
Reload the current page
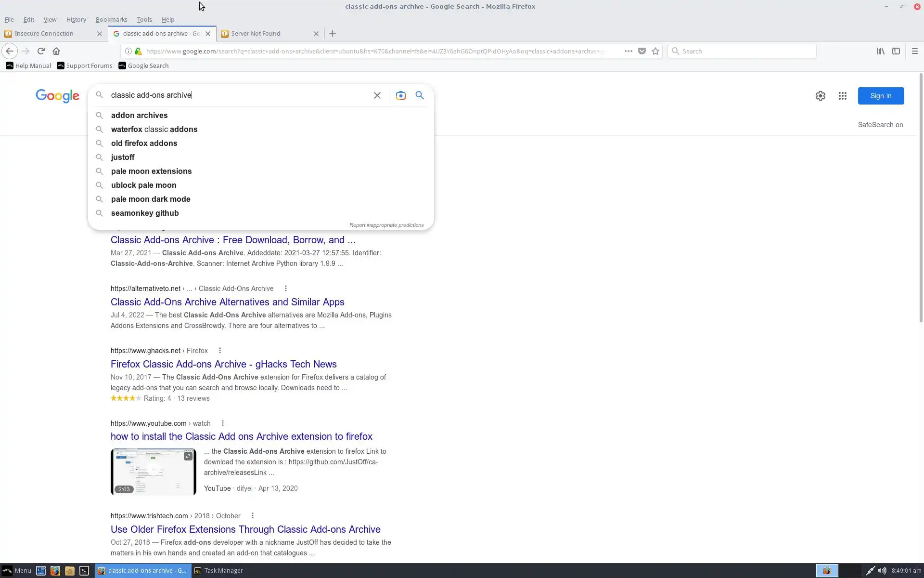pyautogui.click(x=41, y=51)
